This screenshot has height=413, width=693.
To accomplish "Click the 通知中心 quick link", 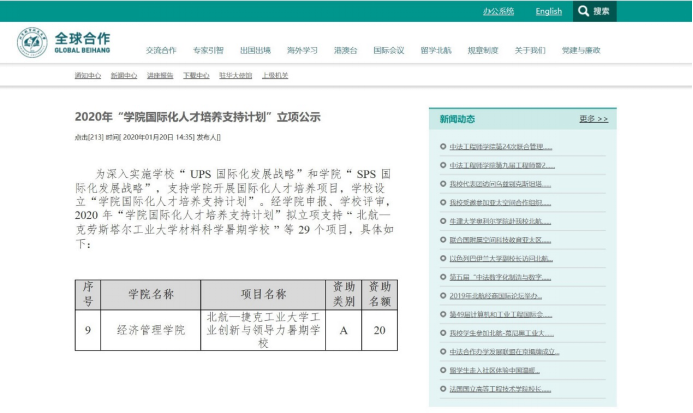I will [x=88, y=76].
